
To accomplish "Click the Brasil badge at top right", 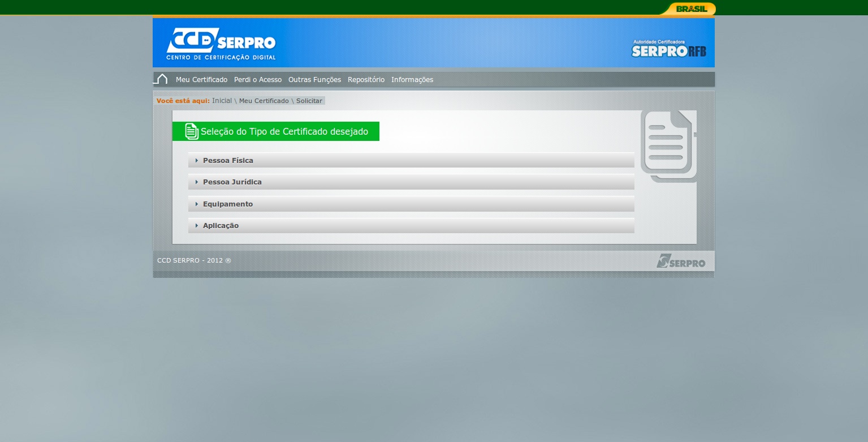I will point(691,8).
